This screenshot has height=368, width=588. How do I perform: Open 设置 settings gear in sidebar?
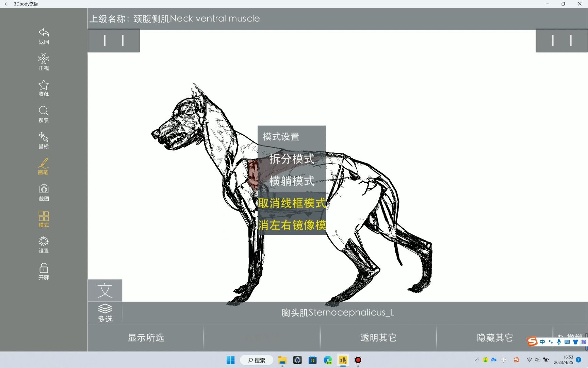tap(44, 245)
